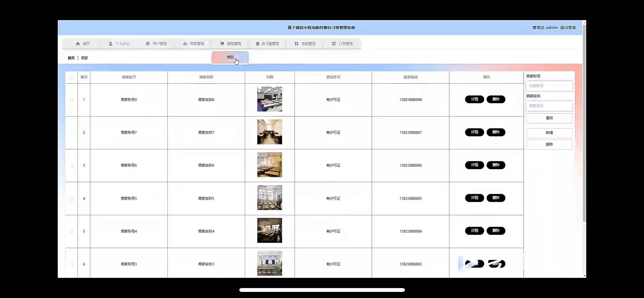Click the person icon for 个人中心
The image size is (644, 298).
click(x=110, y=44)
